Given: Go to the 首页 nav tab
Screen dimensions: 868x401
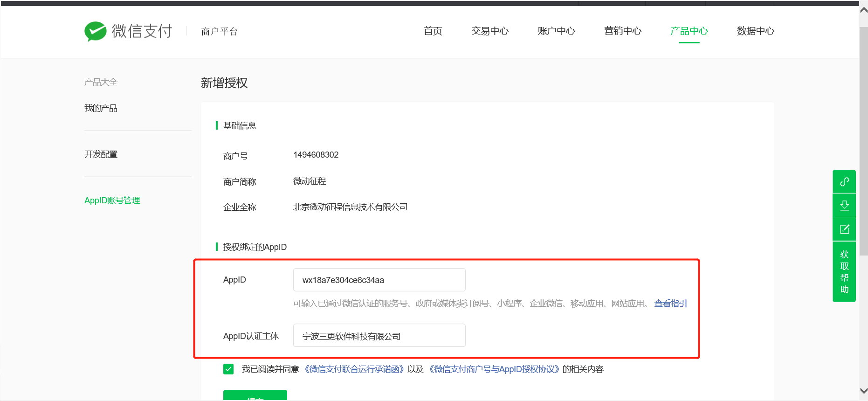Looking at the screenshot, I should (433, 31).
